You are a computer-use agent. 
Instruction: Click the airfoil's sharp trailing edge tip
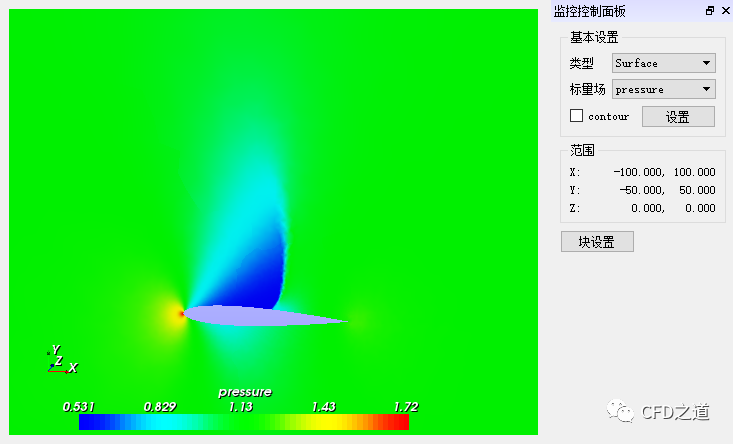click(342, 321)
